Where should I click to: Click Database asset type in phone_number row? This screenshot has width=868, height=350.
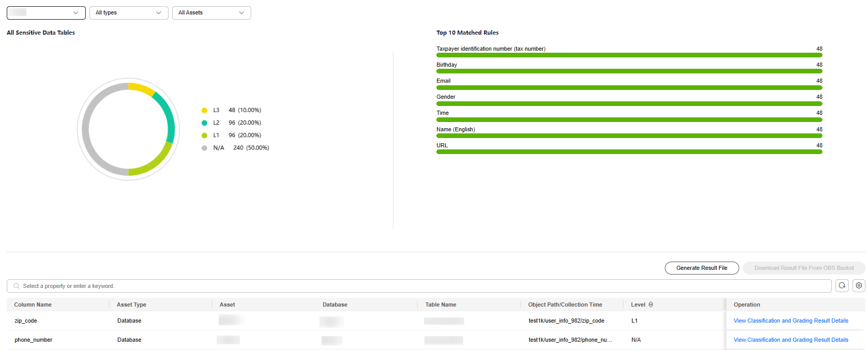pos(129,340)
